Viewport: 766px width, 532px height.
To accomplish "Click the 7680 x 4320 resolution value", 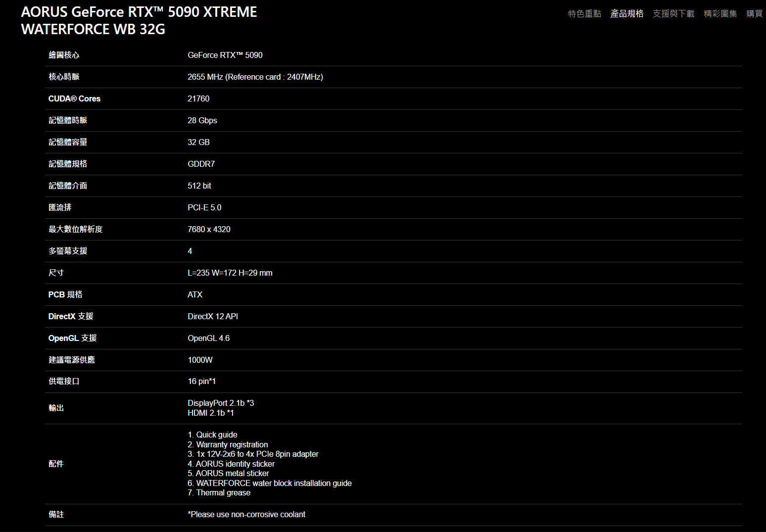I will tap(209, 229).
